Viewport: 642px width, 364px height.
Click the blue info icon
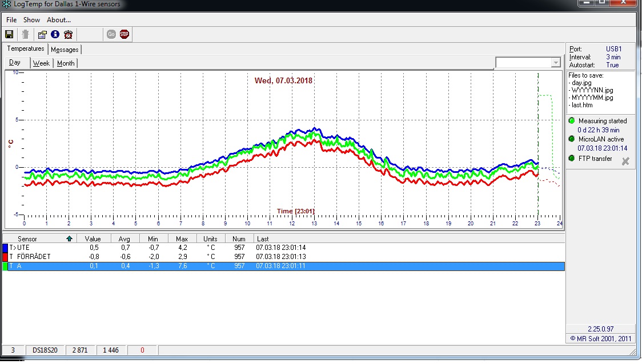click(55, 34)
